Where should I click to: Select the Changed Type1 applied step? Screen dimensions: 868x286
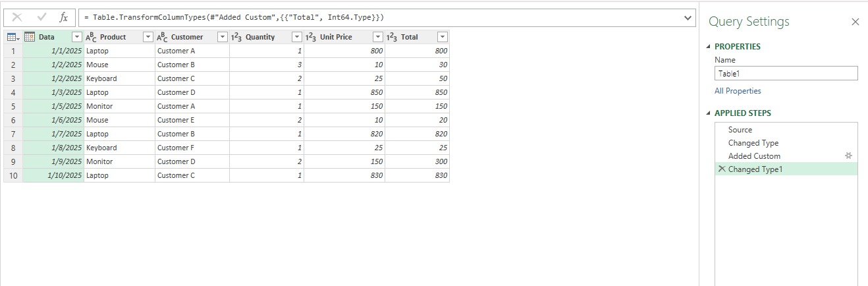(786, 169)
